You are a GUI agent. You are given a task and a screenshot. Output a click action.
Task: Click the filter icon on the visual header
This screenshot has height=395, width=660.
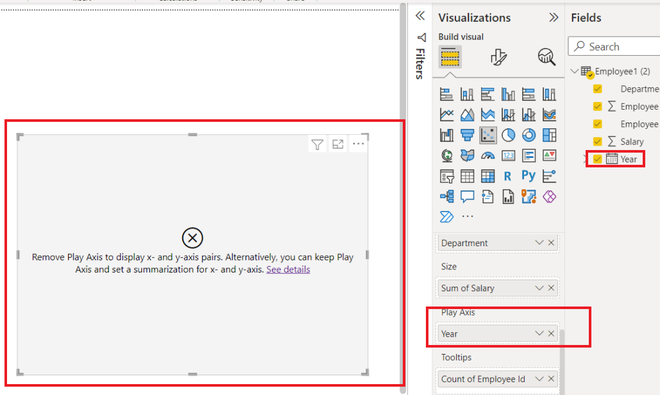coord(317,144)
